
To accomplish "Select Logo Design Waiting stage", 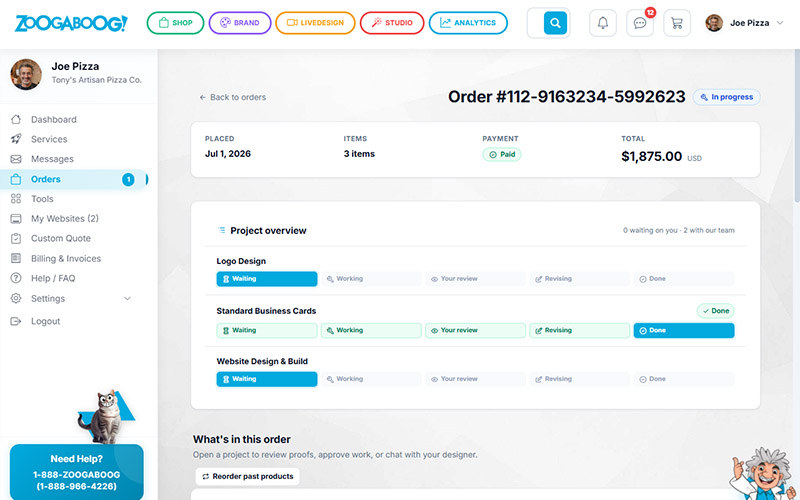I will pyautogui.click(x=267, y=279).
